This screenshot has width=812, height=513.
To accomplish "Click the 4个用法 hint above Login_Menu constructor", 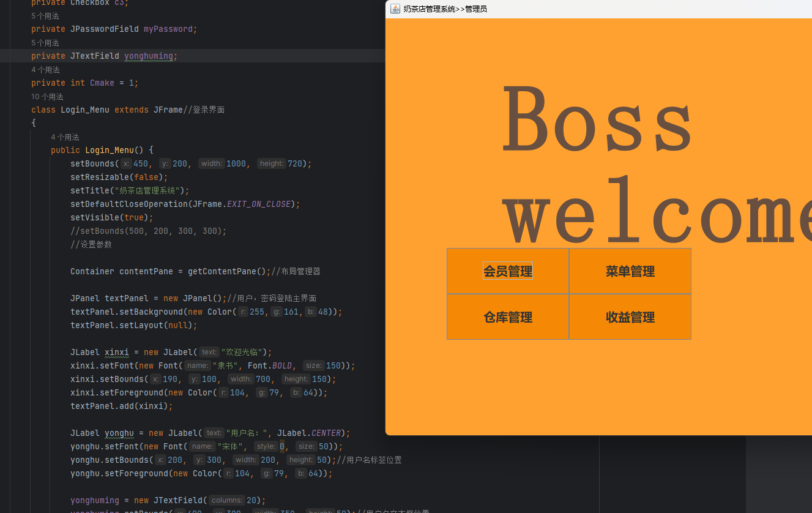I will [65, 137].
